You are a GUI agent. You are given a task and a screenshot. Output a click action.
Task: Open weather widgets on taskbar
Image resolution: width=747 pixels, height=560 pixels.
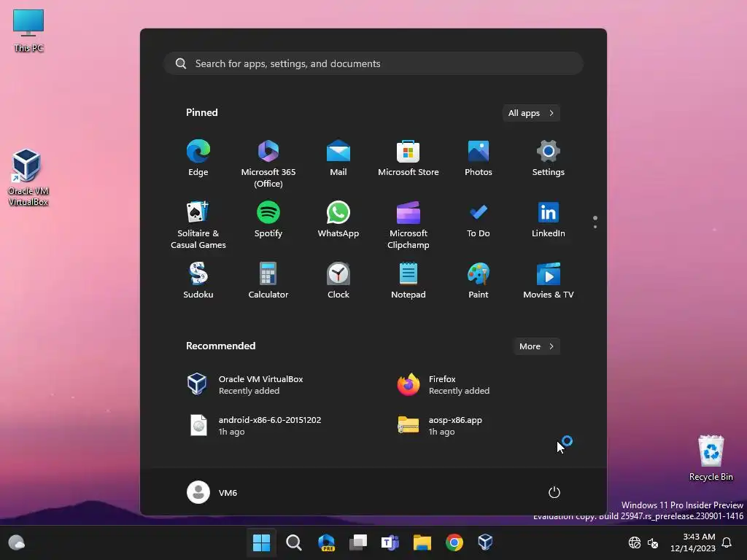tap(17, 542)
